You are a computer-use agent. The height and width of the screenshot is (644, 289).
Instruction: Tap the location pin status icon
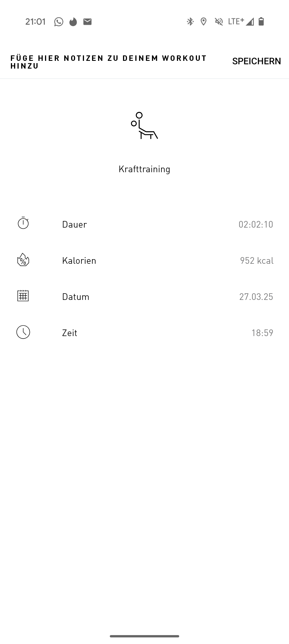point(204,22)
